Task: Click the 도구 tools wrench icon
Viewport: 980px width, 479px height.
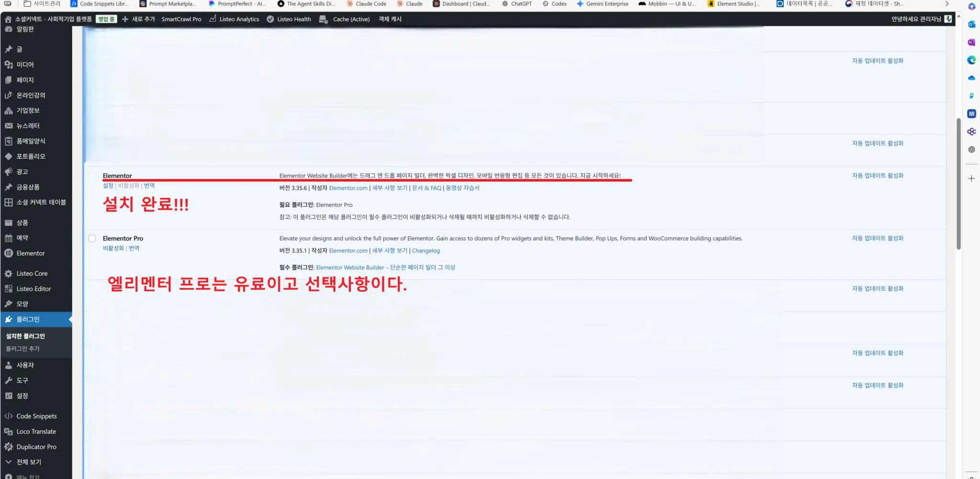Action: [8, 381]
